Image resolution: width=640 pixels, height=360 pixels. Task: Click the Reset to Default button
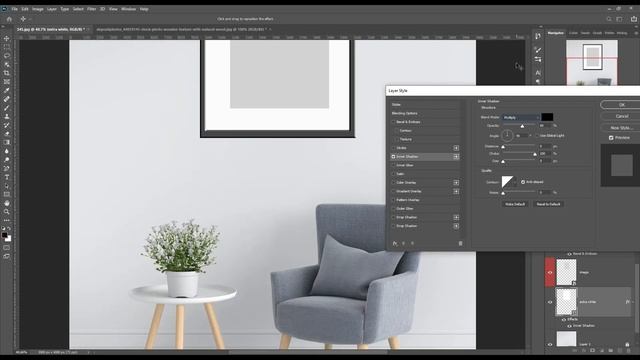pos(548,204)
